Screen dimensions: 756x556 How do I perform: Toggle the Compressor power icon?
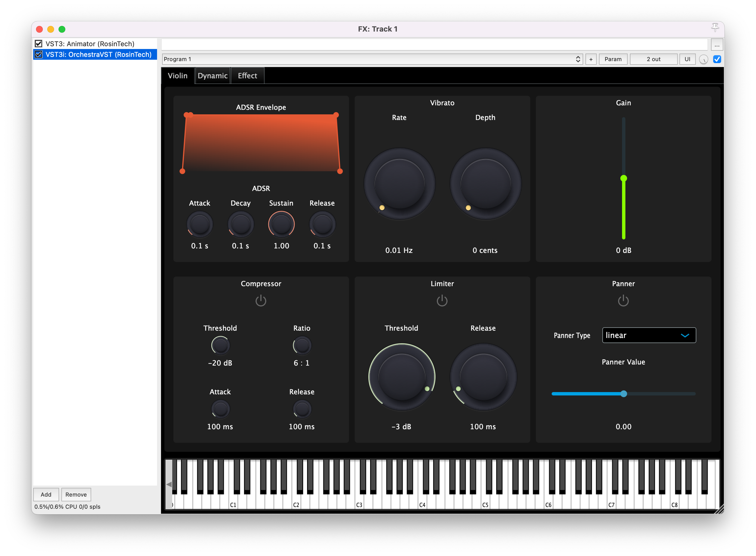click(x=261, y=300)
